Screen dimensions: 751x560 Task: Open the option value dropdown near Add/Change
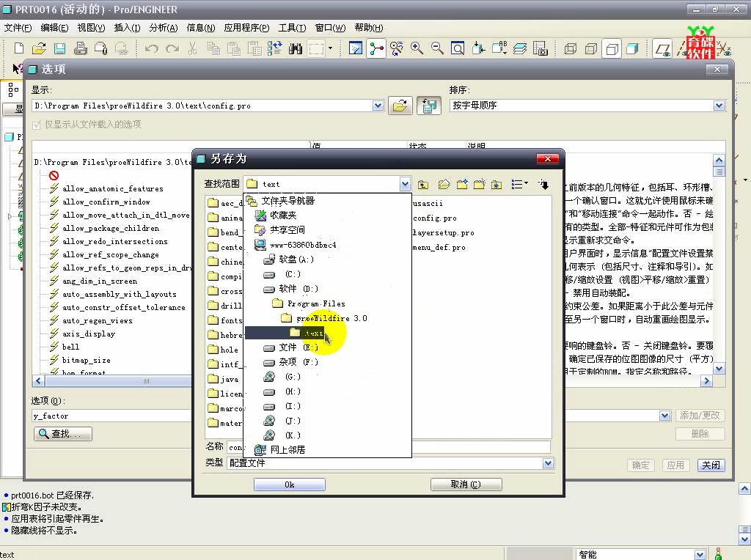coord(664,416)
